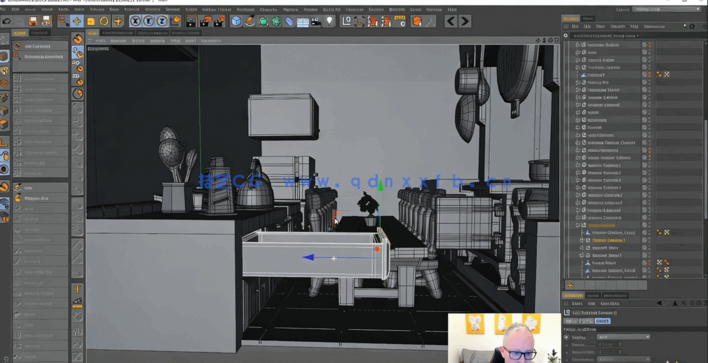The width and height of the screenshot is (708, 363).
Task: Toggle the Y axis lock button
Action: click(149, 21)
